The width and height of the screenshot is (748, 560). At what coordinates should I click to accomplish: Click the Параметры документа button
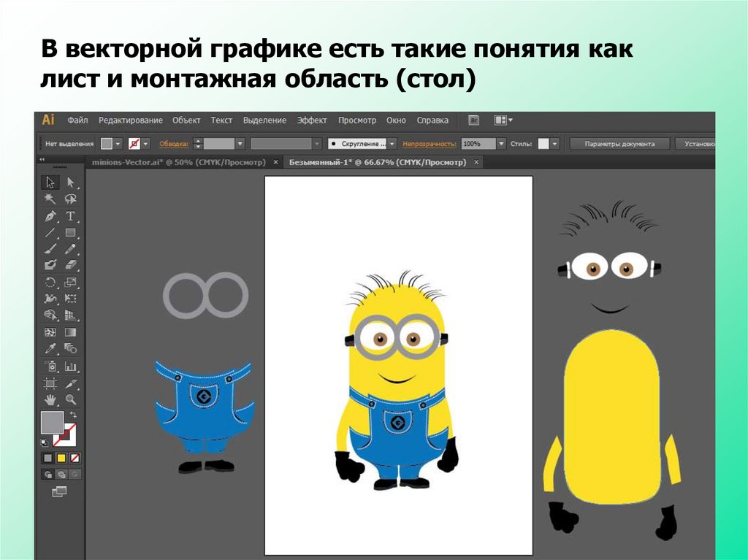(x=619, y=144)
